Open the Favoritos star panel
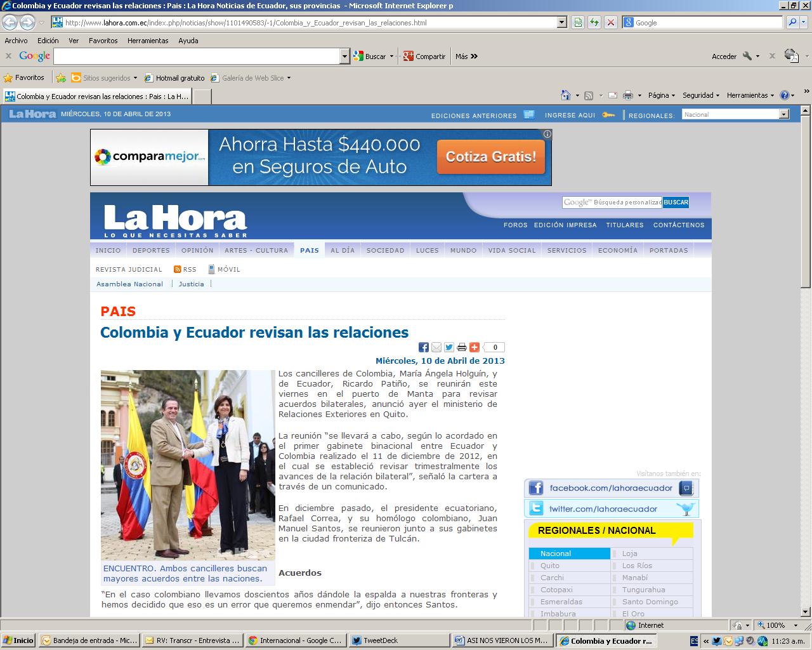Image resolution: width=812 pixels, height=650 pixels. [x=23, y=77]
